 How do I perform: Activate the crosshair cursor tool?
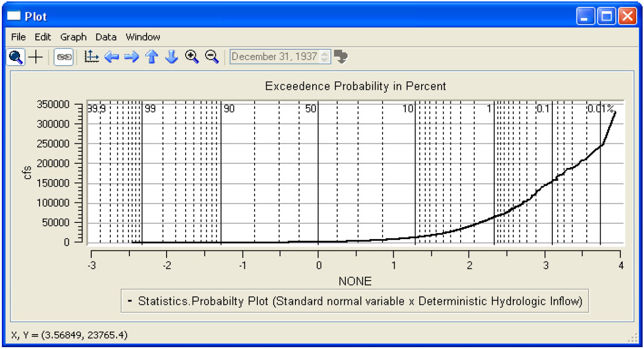click(x=36, y=57)
